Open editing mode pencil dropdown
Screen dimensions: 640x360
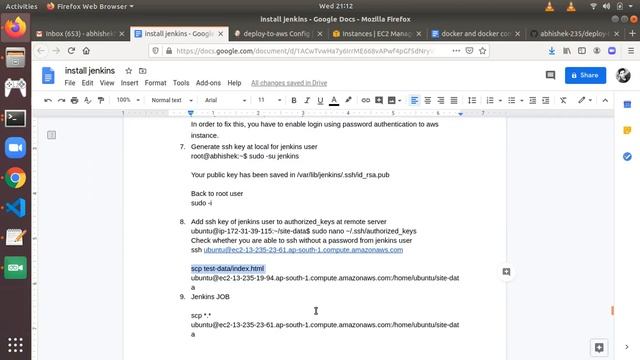click(x=585, y=100)
